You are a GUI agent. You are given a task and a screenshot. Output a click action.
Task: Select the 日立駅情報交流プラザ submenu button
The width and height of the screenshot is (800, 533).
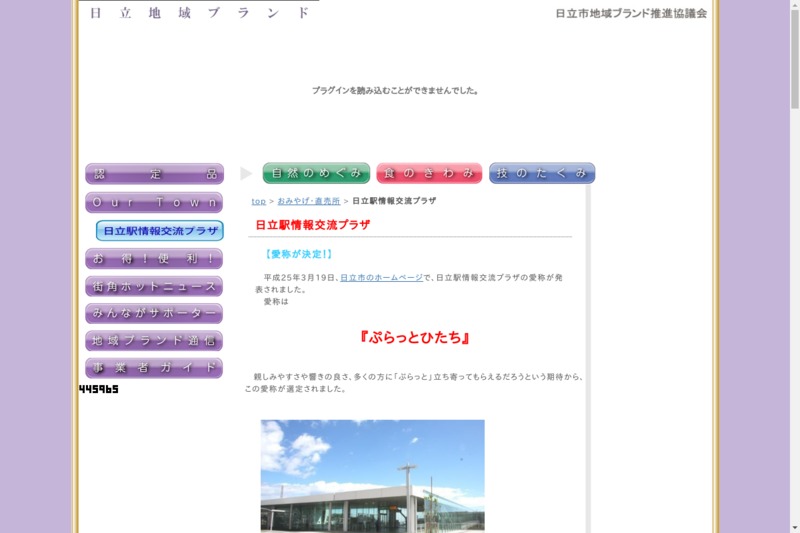[160, 231]
